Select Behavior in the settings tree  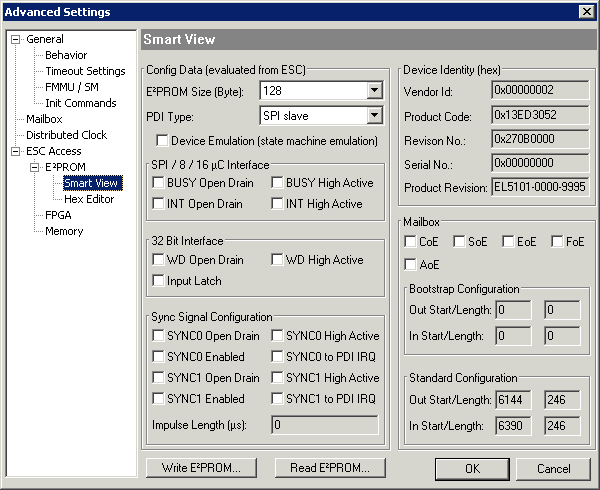click(66, 55)
